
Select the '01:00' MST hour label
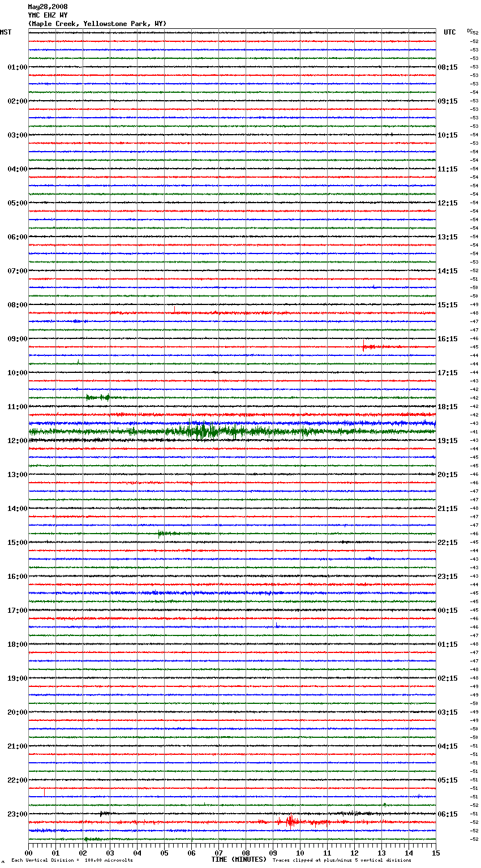pos(18,67)
